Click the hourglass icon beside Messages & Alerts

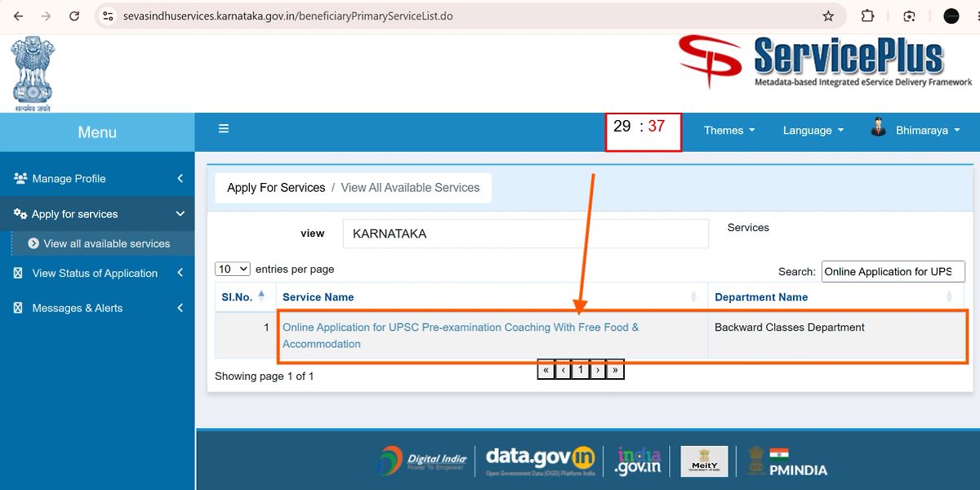18,308
